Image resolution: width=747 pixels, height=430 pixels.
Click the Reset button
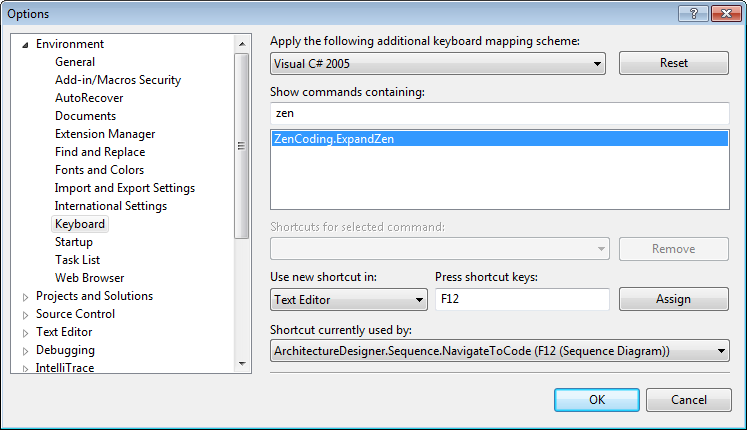coord(674,63)
